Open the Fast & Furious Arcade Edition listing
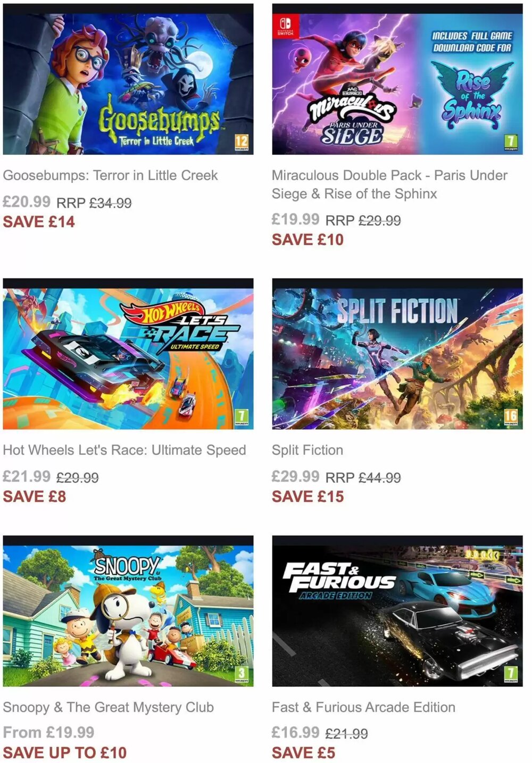The width and height of the screenshot is (532, 763). [x=363, y=708]
